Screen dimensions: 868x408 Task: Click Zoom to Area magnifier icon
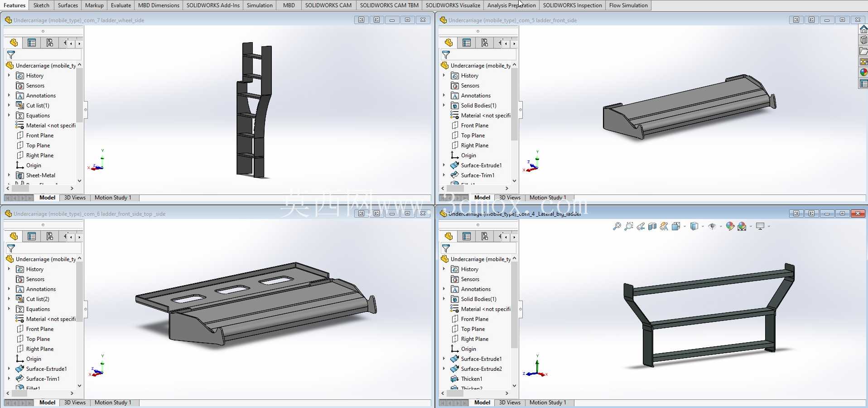[x=628, y=226]
